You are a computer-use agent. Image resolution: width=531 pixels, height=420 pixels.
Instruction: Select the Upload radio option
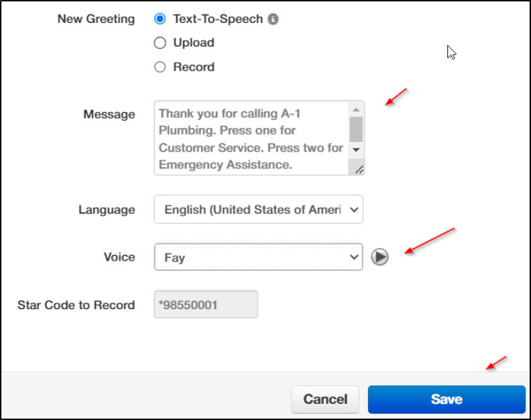(160, 43)
